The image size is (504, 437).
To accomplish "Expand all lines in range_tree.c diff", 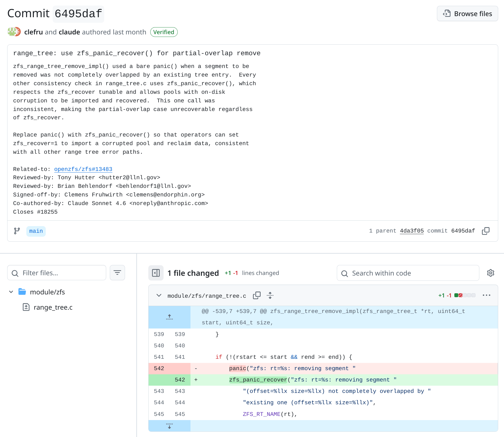I will [270, 295].
